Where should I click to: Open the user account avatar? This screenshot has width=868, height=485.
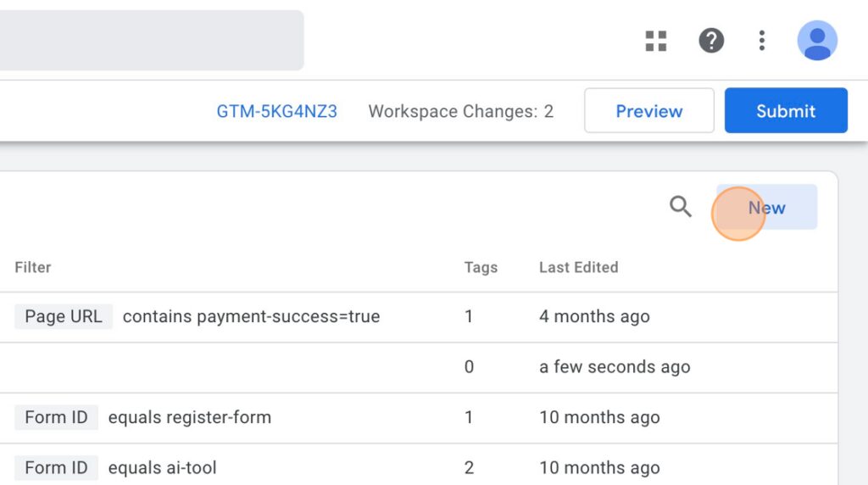click(817, 41)
